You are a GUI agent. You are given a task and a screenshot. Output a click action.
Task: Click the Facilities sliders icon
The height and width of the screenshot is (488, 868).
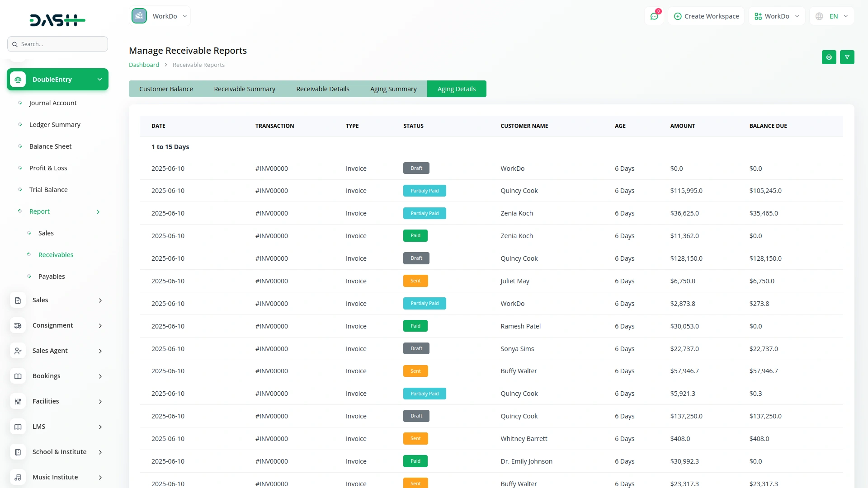pos(18,401)
